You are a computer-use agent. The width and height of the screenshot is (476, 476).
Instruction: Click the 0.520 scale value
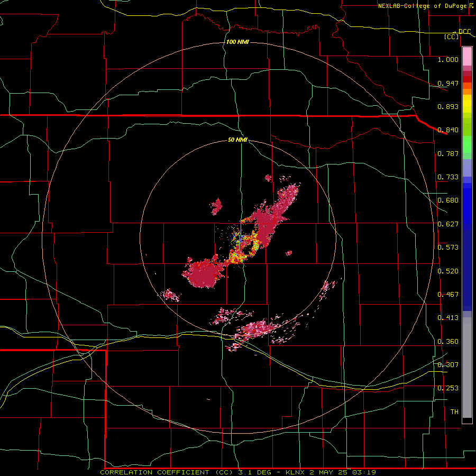(x=448, y=271)
